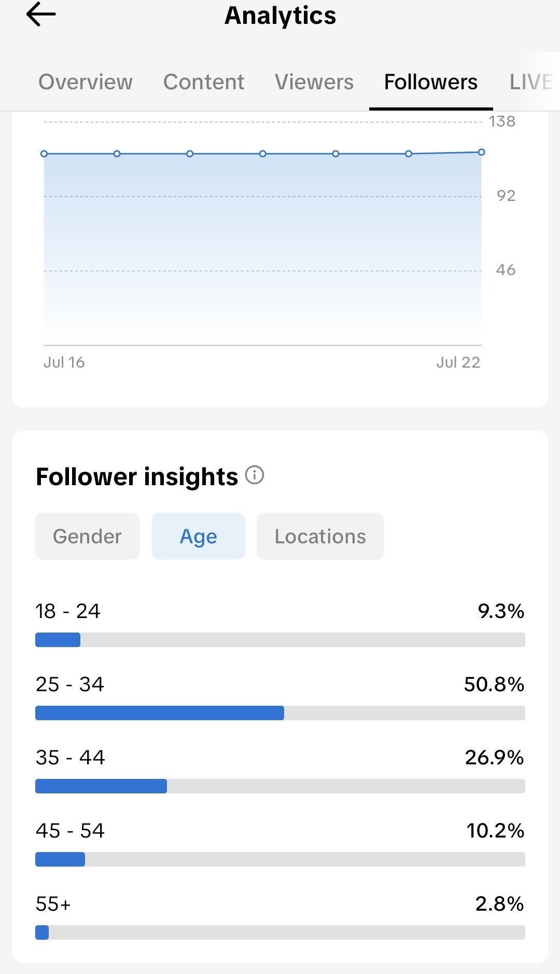Screen dimensions: 560x974
Task: Tap the back arrow icon
Action: coord(40,15)
